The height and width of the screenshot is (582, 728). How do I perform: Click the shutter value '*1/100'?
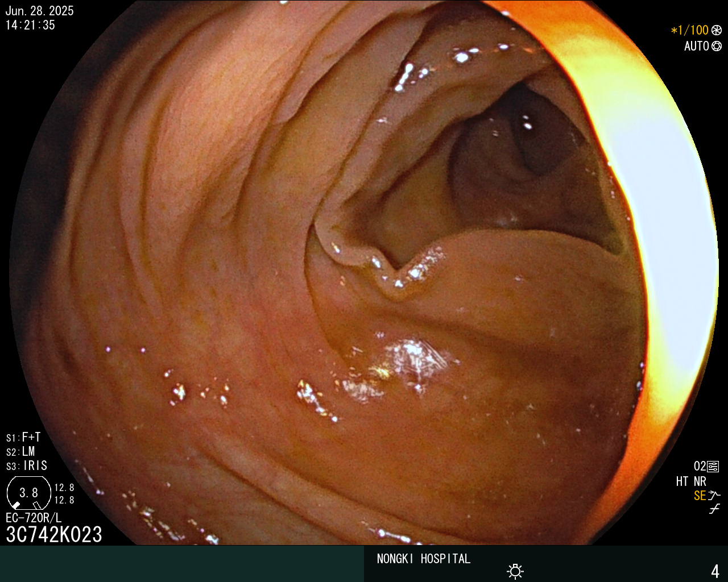[689, 30]
